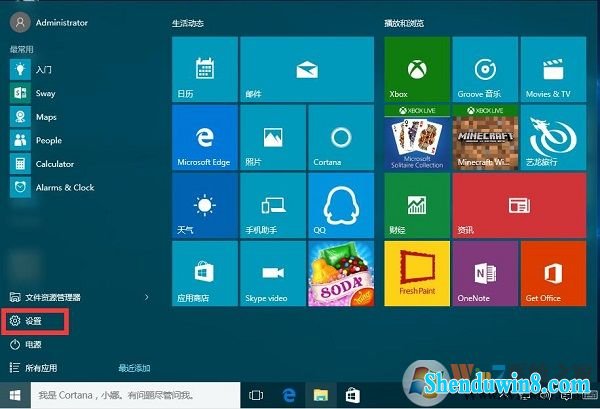Open Alarms & Clock app
Image resolution: width=600 pixels, height=409 pixels.
pos(52,187)
